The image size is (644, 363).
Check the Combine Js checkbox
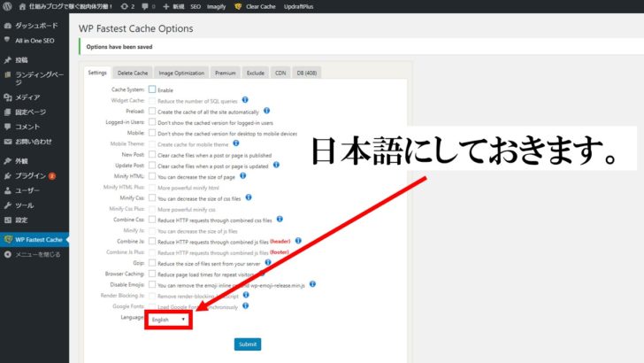pyautogui.click(x=152, y=242)
